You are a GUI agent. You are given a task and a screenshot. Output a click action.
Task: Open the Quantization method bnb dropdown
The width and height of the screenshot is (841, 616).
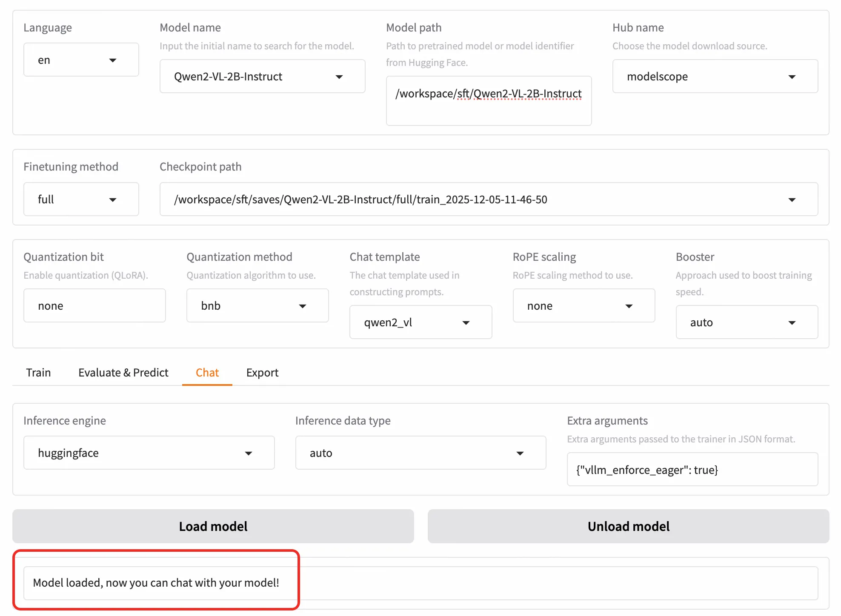pyautogui.click(x=257, y=306)
